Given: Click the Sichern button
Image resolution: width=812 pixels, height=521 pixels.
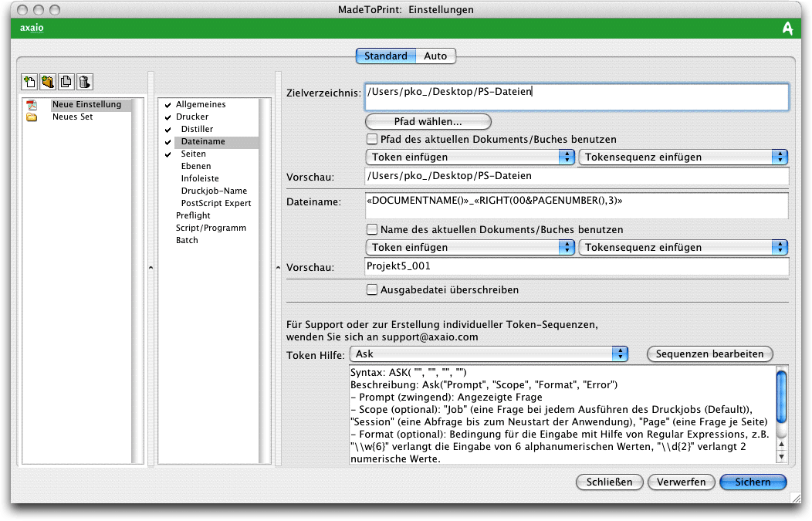Looking at the screenshot, I should (x=753, y=482).
